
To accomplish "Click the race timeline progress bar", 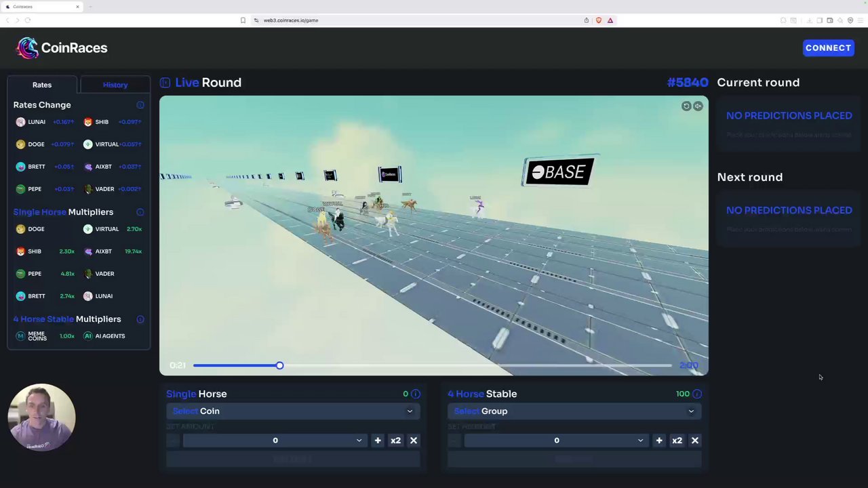I will pos(433,365).
